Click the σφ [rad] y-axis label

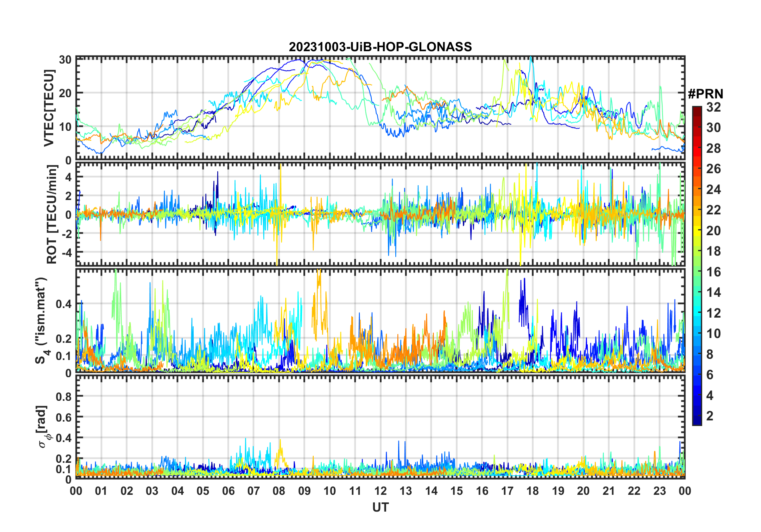click(42, 426)
